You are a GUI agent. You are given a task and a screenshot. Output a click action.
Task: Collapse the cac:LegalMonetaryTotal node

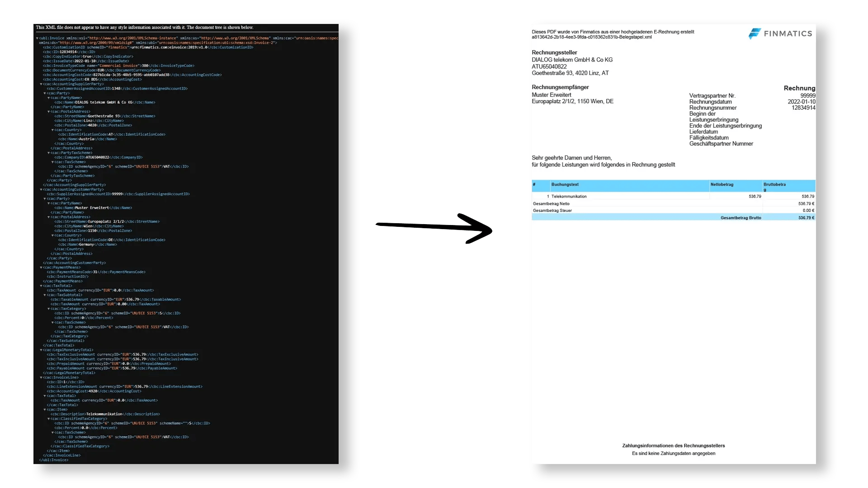41,350
